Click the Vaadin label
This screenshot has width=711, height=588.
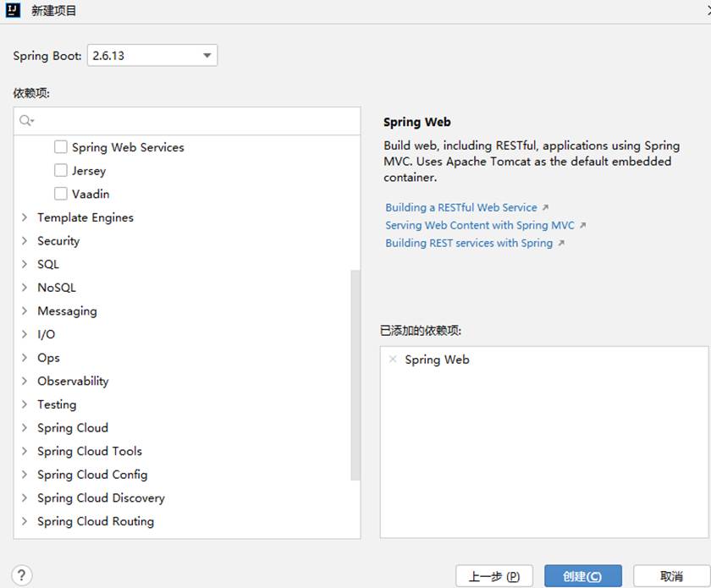tap(91, 194)
